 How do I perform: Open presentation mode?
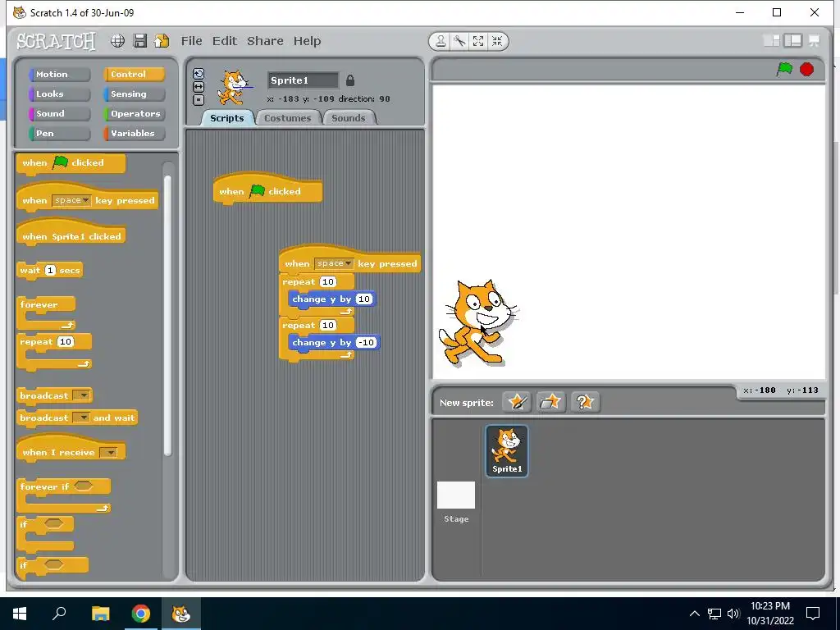[x=815, y=41]
